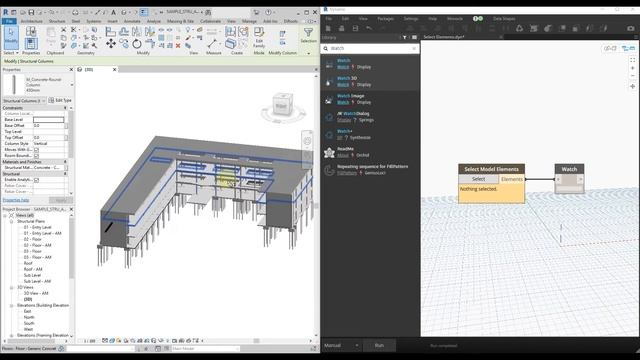The height and width of the screenshot is (360, 640).
Task: Click the Dynamo Save icon
Action: click(356, 28)
